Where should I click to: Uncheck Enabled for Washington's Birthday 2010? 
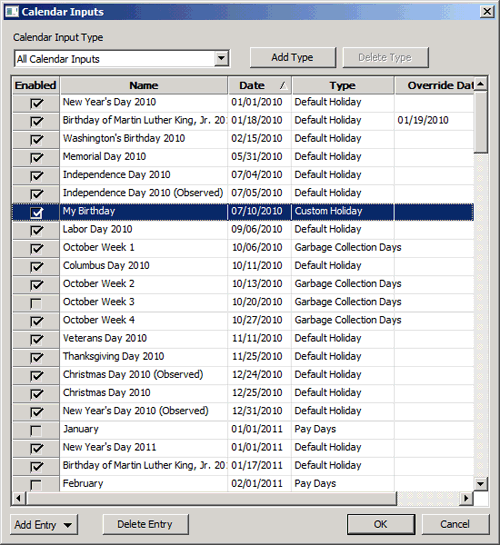click(x=36, y=139)
